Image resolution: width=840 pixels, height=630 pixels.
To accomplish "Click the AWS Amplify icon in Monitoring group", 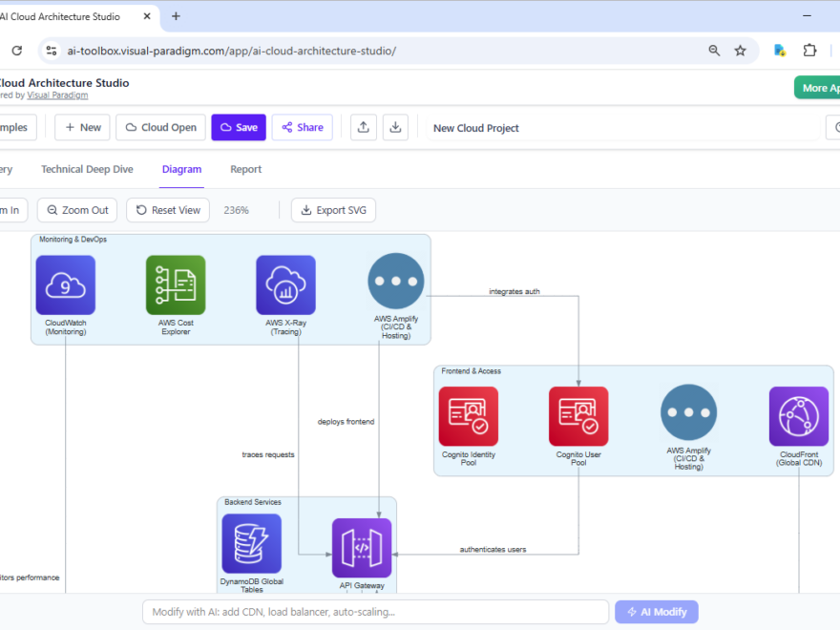I will point(395,281).
